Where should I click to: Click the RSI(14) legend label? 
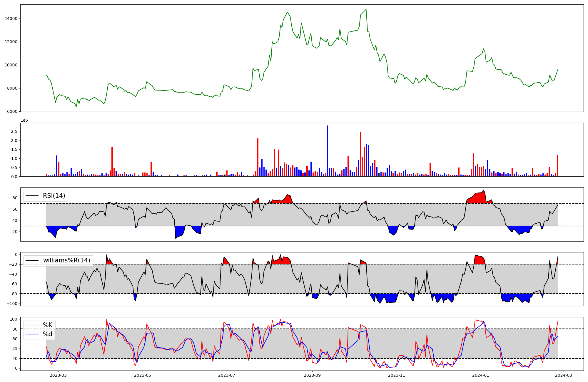point(54,196)
